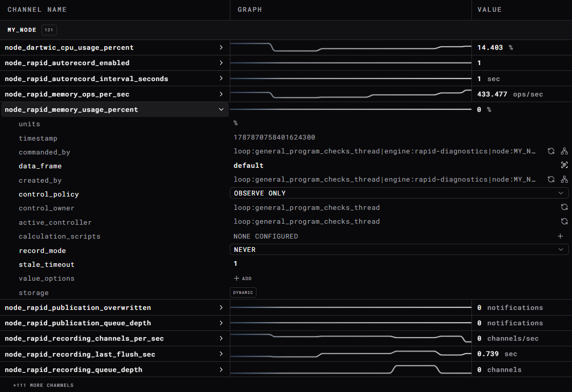This screenshot has height=392, width=572.
Task: Collapse node_rapid_memory_usage_percent channel
Action: pos(221,109)
